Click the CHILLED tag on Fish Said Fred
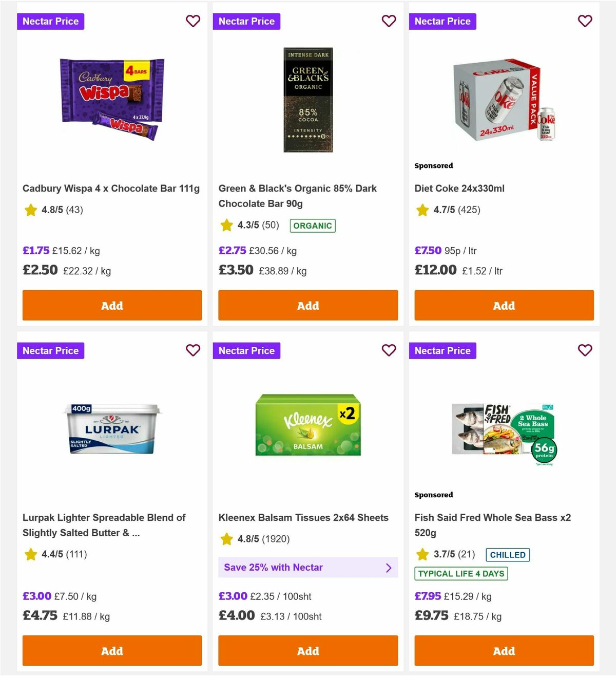616x676 pixels. [507, 554]
